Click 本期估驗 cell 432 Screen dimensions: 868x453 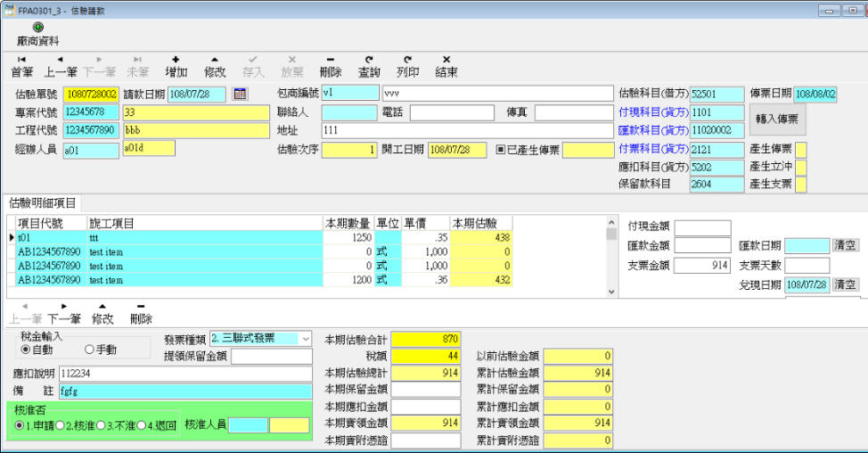tap(481, 280)
